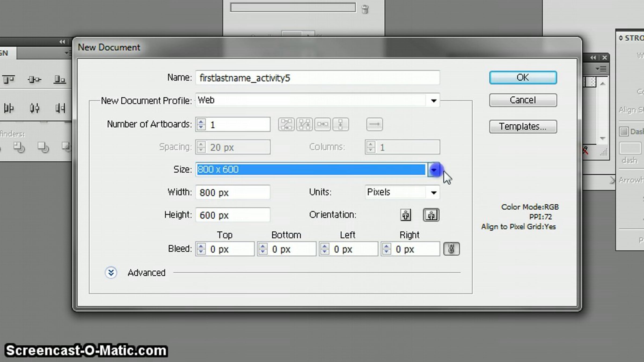
Task: Click the OK button
Action: click(x=523, y=77)
